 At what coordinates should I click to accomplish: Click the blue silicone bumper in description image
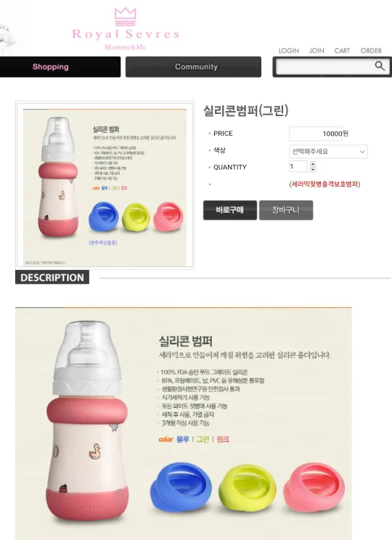click(x=181, y=486)
